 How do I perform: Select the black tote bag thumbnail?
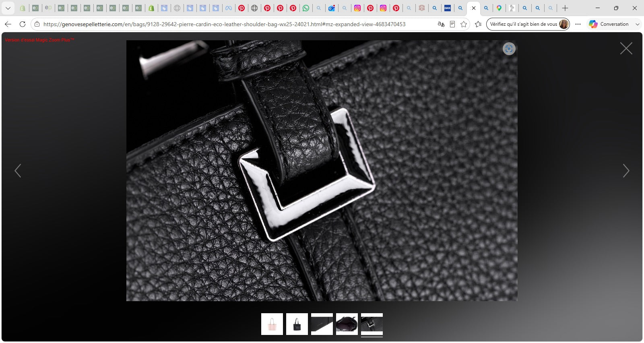click(x=297, y=324)
